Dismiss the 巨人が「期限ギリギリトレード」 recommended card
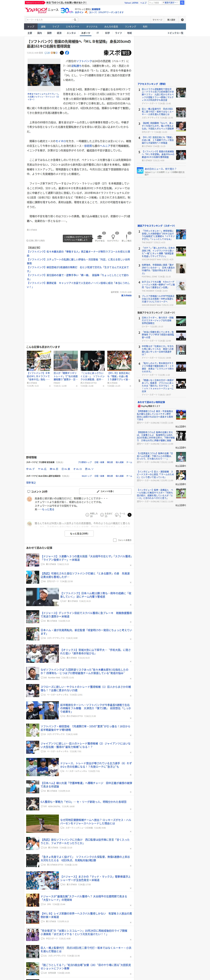Image resolution: width=210 pixels, height=980 pixels. pyautogui.click(x=77, y=386)
